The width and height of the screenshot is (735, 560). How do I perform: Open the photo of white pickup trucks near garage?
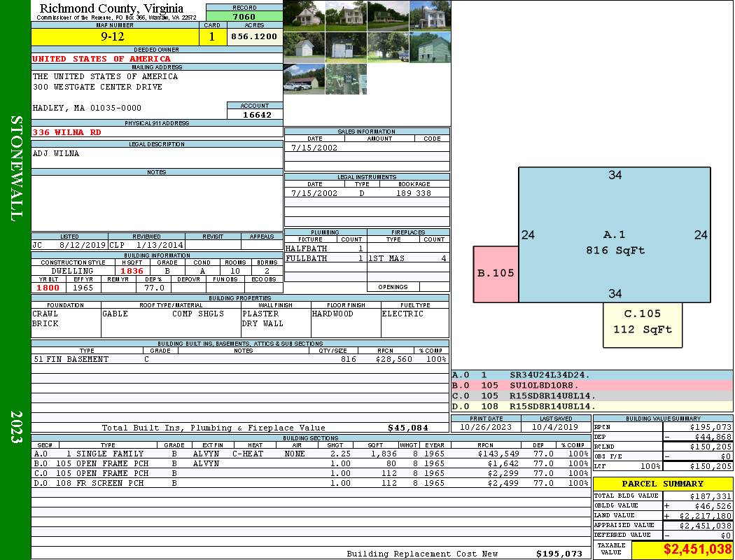[304, 78]
